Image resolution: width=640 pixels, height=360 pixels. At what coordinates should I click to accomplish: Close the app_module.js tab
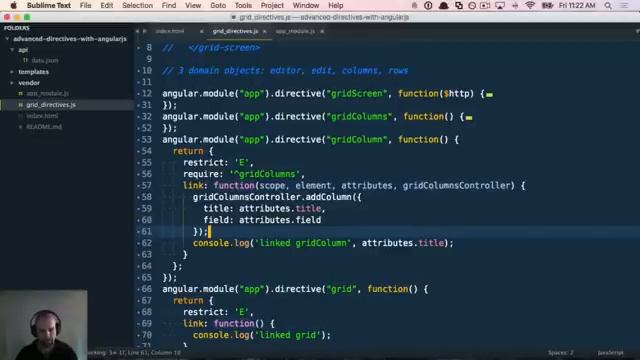[322, 31]
